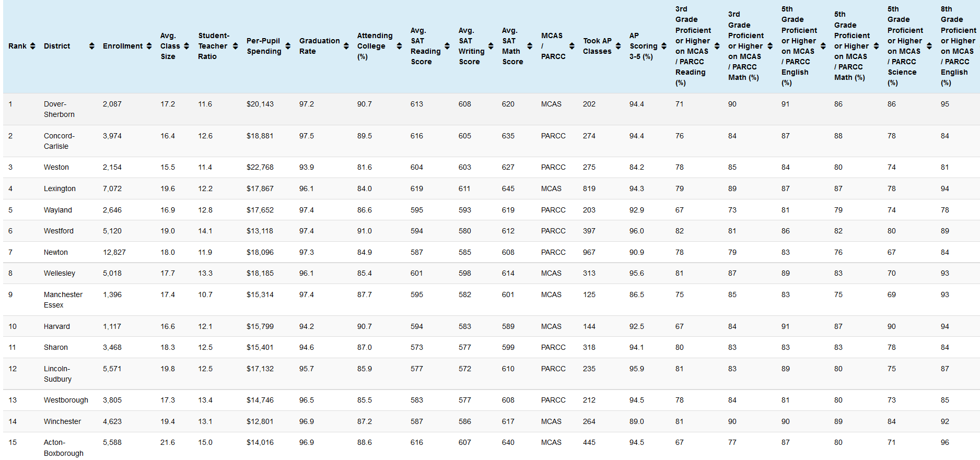Sort 5th Grade Math proficiency arrows
The width and height of the screenshot is (980, 460).
(x=876, y=46)
